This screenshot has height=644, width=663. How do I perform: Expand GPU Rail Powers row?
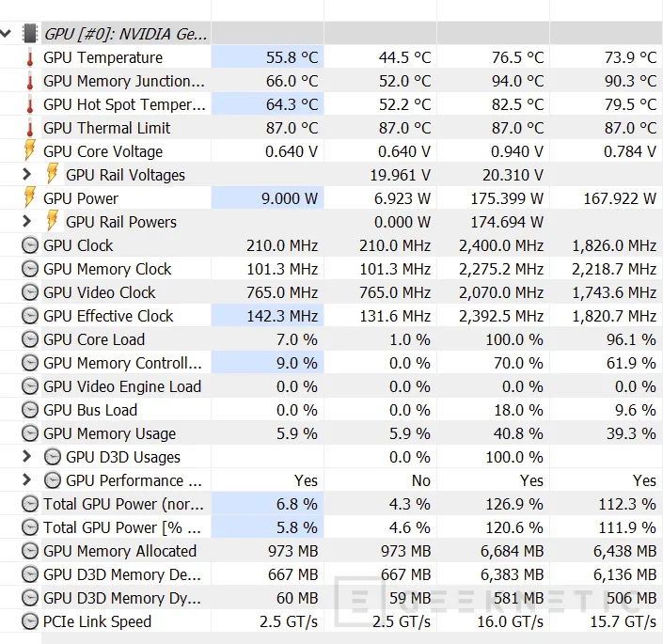click(26, 221)
